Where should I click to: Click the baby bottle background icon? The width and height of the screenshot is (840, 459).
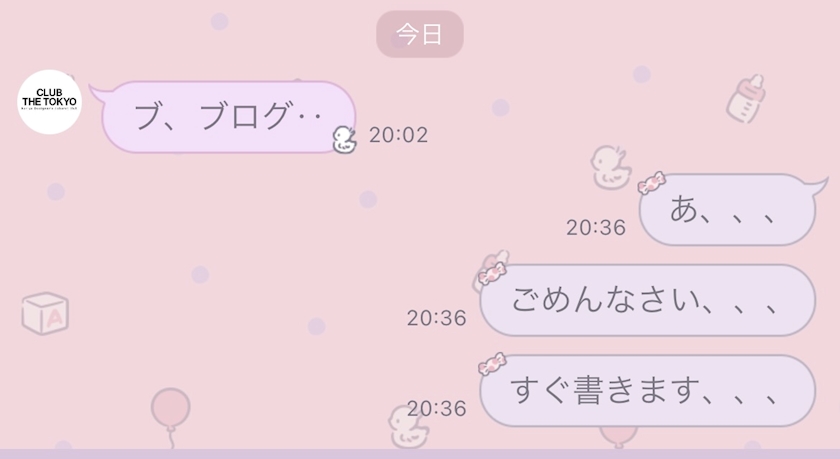[745, 99]
